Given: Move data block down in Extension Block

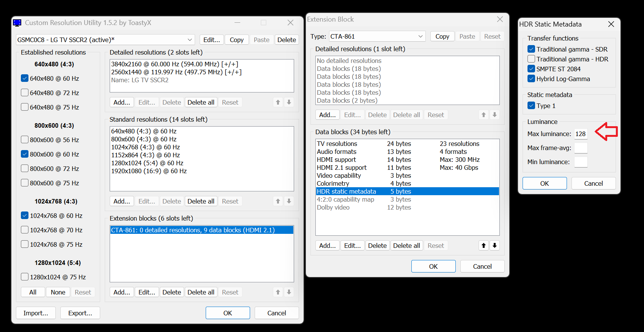Looking at the screenshot, I should [494, 246].
